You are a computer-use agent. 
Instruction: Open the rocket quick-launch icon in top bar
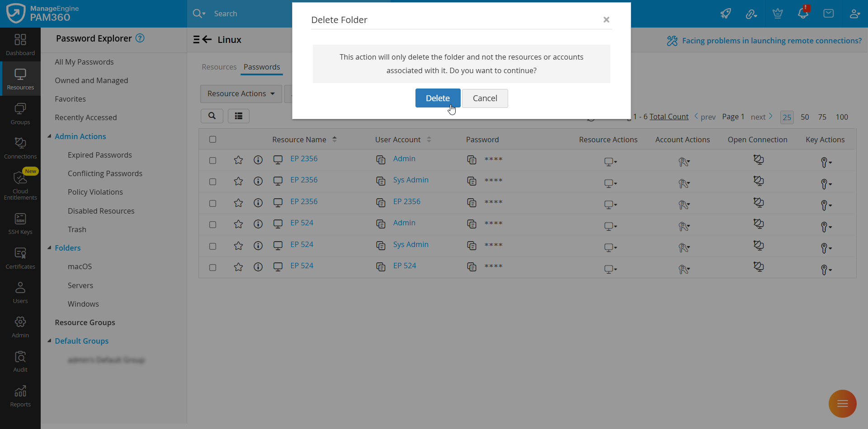coord(725,14)
